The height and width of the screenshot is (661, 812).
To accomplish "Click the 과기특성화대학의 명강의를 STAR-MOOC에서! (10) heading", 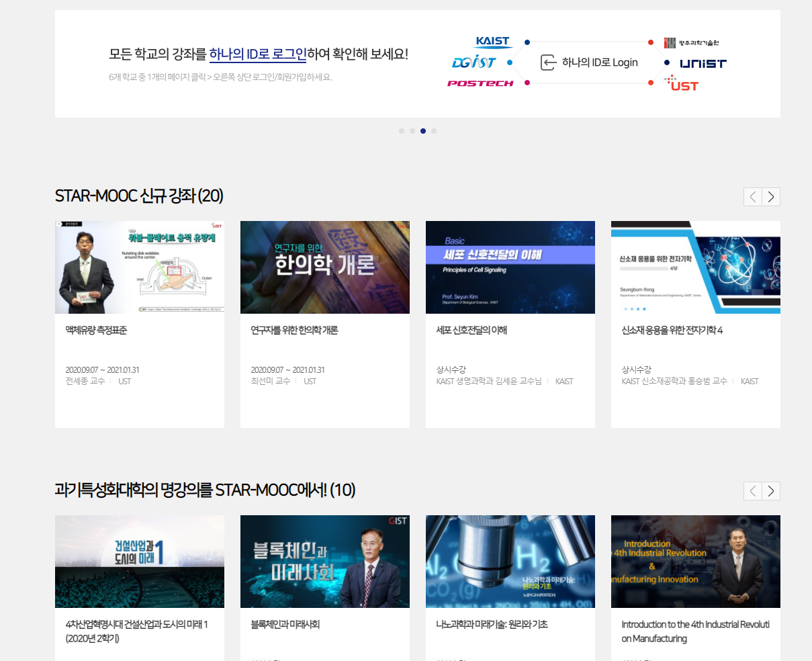I will click(x=205, y=490).
